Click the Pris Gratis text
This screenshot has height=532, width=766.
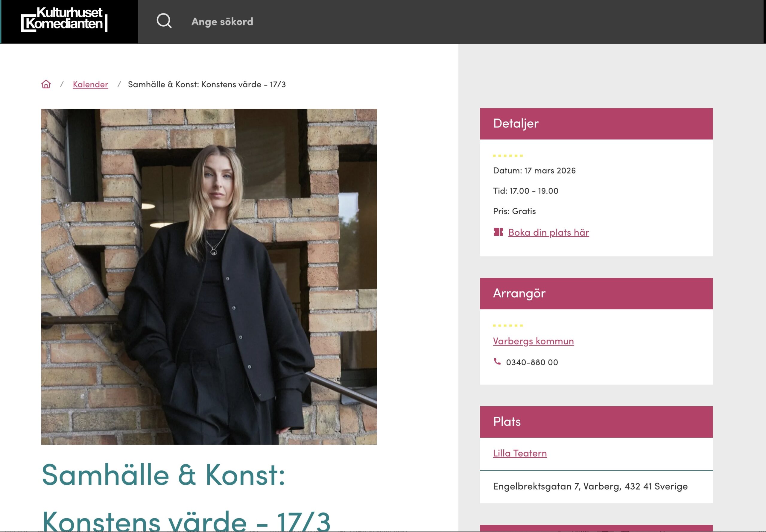514,211
